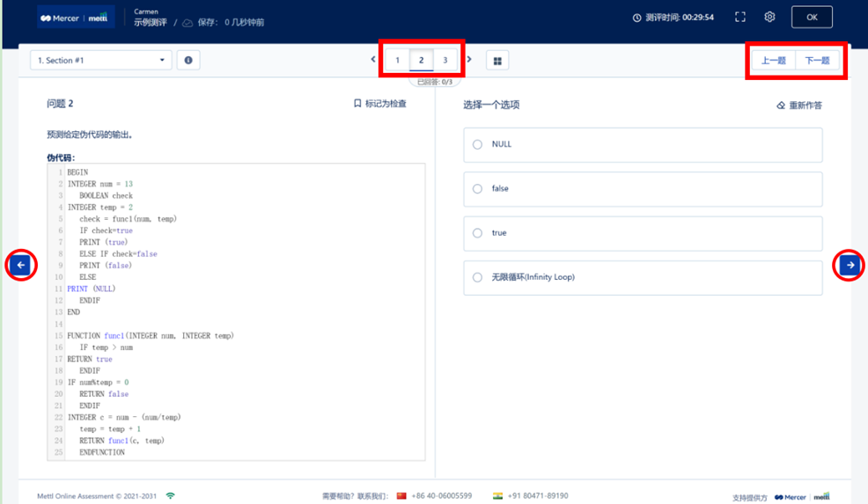Click the blue right arrow navigation button
This screenshot has height=504, width=868.
[x=850, y=265]
